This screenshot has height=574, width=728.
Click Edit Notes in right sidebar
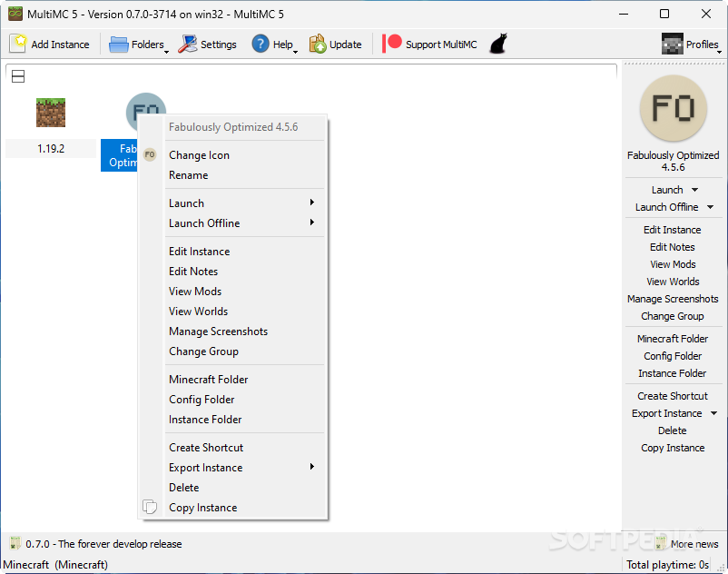click(673, 247)
